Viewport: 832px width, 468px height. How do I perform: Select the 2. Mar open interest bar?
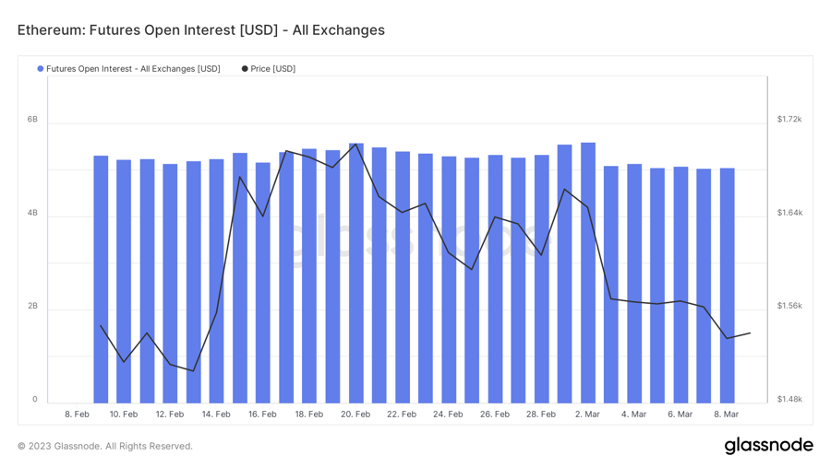click(x=588, y=273)
